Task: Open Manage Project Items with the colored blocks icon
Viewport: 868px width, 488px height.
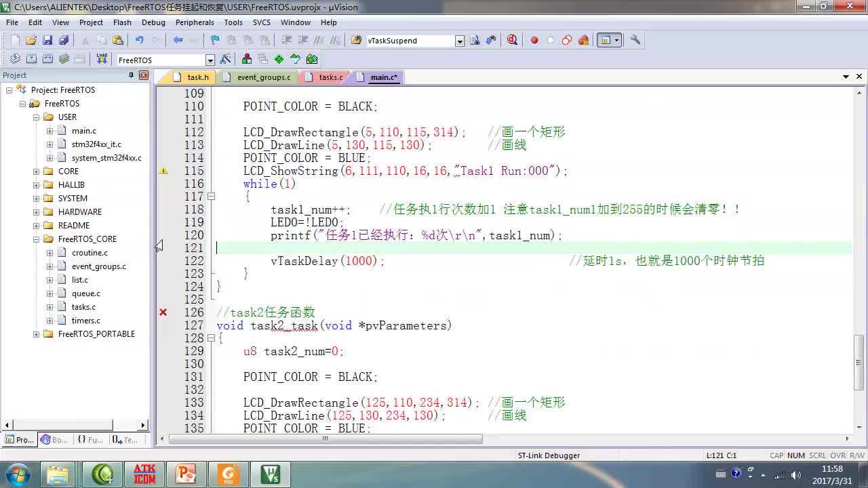Action: pyautogui.click(x=247, y=60)
